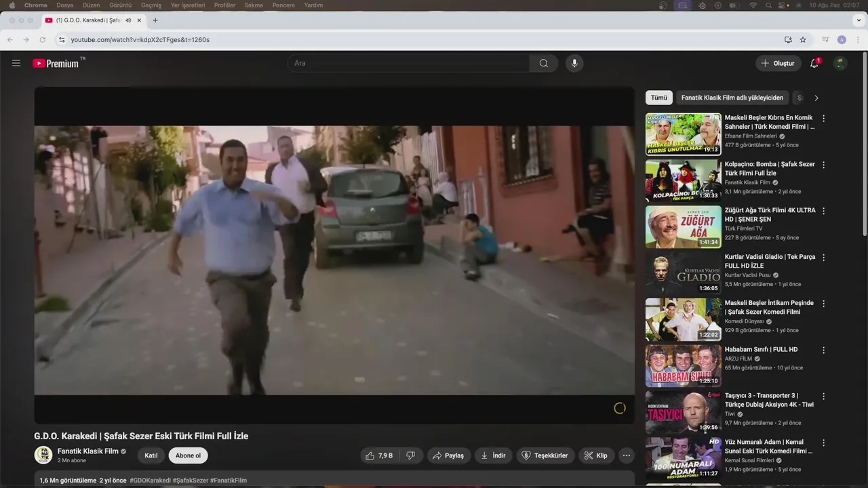868x488 pixels.
Task: Open options for Kolpaçino: Bomba video
Action: (824, 165)
